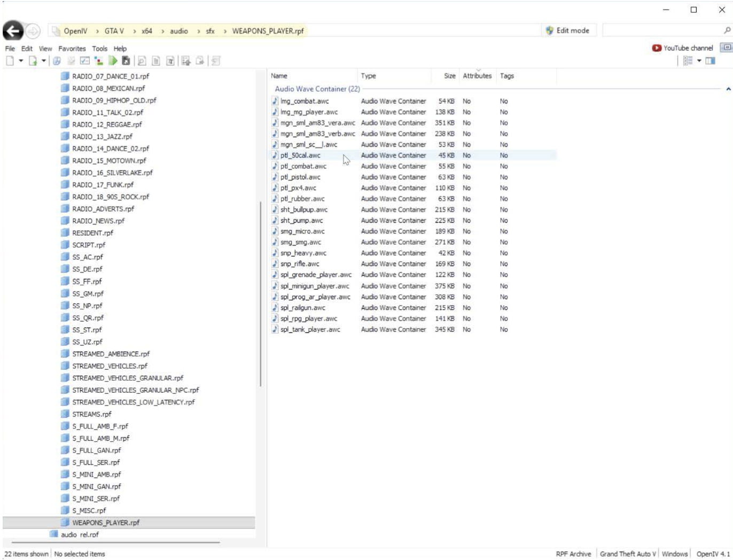Toggle Edit mode on
Viewport: 733px width, 560px height.
[567, 30]
